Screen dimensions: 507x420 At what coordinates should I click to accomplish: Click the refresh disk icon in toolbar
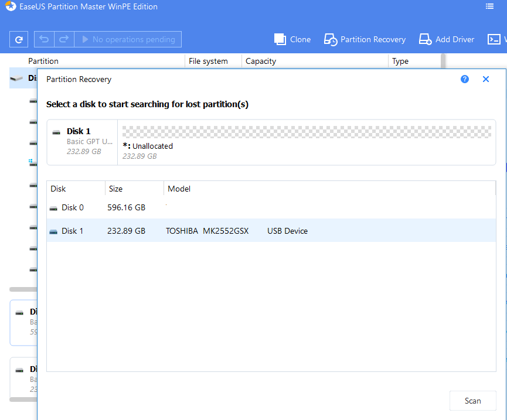[x=19, y=39]
